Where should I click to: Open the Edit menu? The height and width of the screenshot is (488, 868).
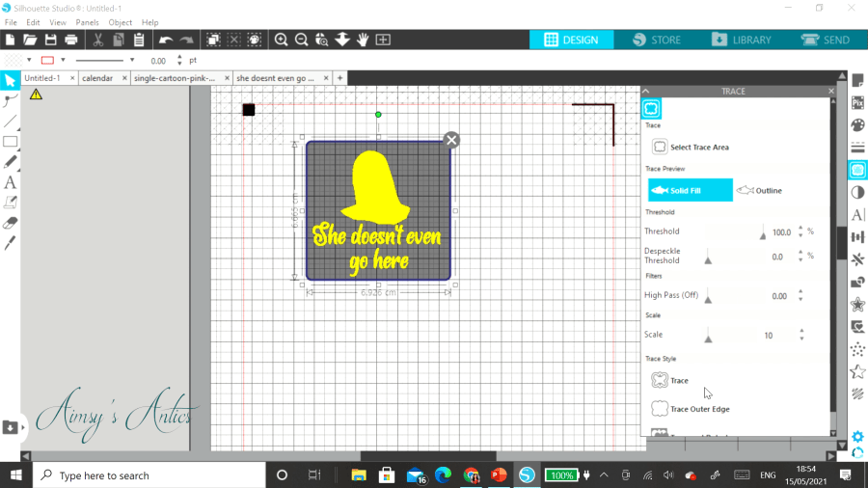point(33,23)
